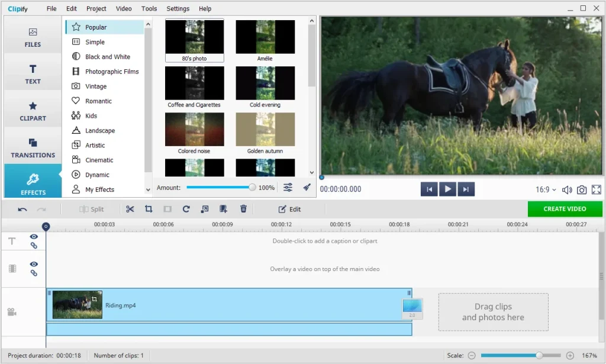Open the Files panel
606x364 pixels.
coord(33,37)
